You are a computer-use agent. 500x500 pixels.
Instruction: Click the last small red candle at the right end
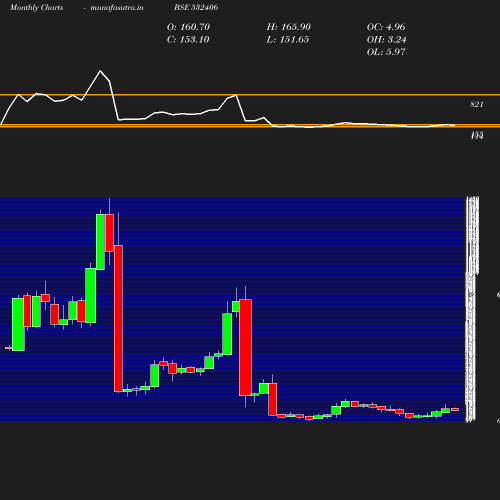455,409
